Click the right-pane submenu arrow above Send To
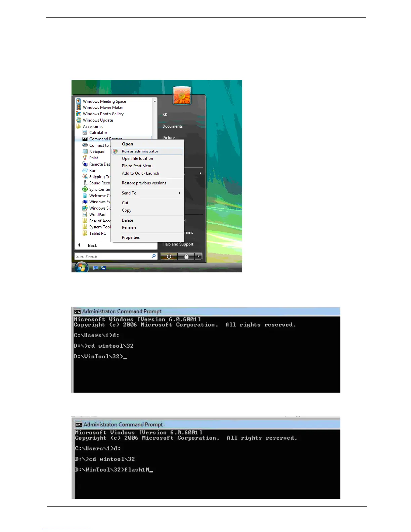 pyautogui.click(x=200, y=173)
